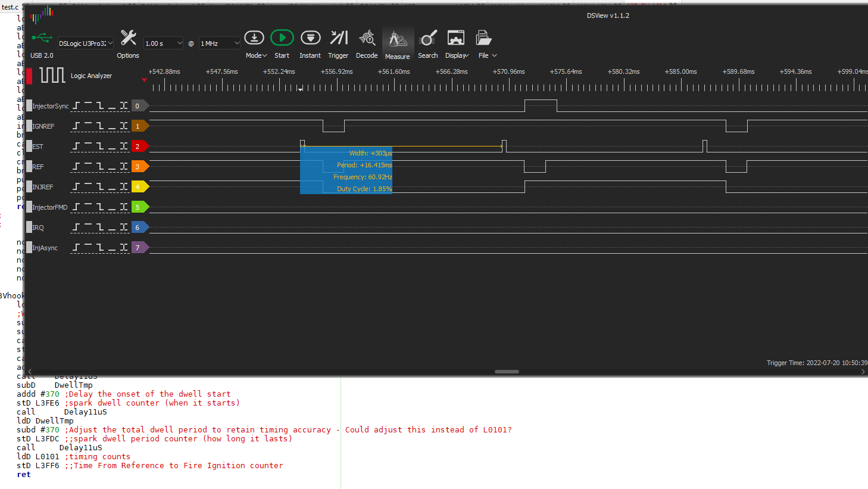Click the InjectorSync channel name
Screen dimensions: 868x489
click(x=51, y=106)
